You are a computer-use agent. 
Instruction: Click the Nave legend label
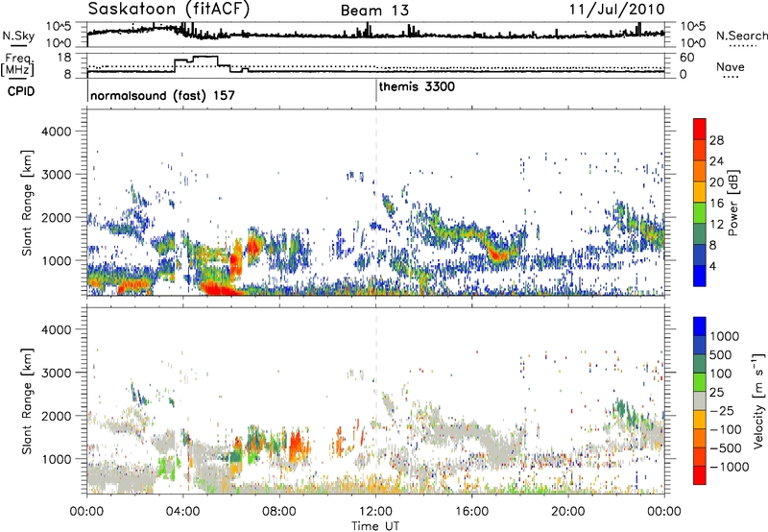pyautogui.click(x=731, y=66)
